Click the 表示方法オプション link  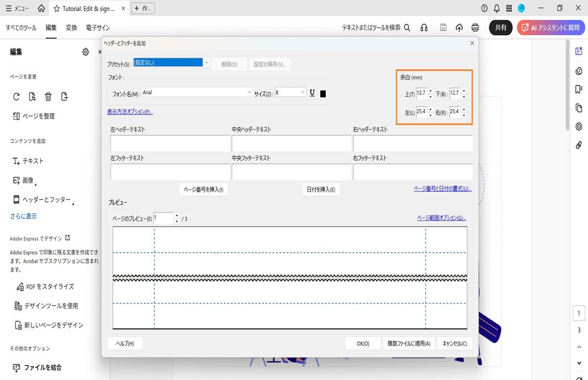[130, 111]
